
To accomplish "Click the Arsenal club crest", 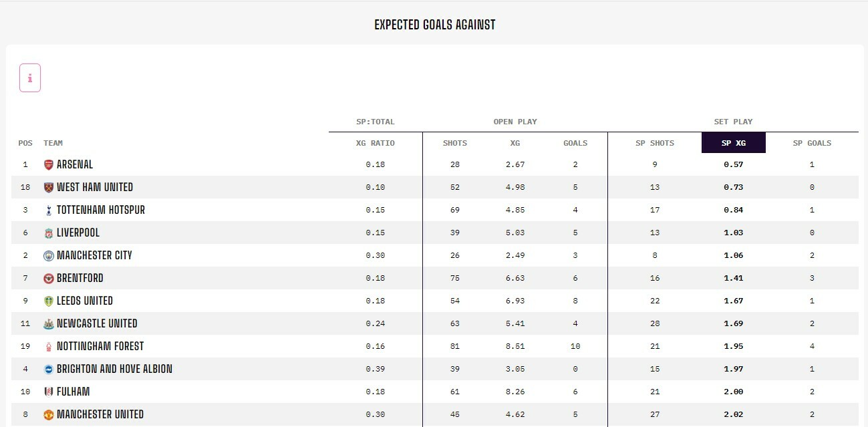I will (x=48, y=164).
